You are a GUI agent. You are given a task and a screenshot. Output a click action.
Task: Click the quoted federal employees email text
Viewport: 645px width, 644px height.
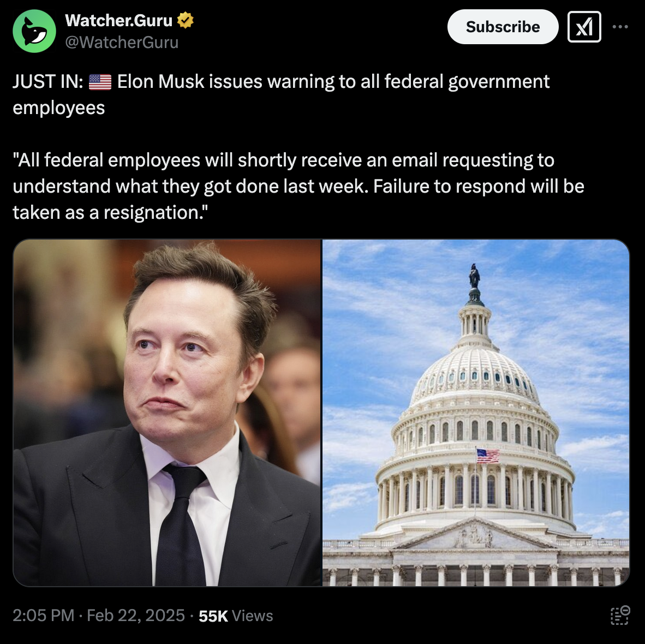click(x=298, y=186)
